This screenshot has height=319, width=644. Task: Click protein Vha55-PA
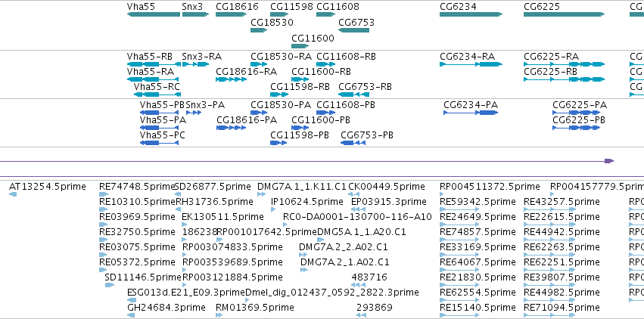click(x=160, y=128)
